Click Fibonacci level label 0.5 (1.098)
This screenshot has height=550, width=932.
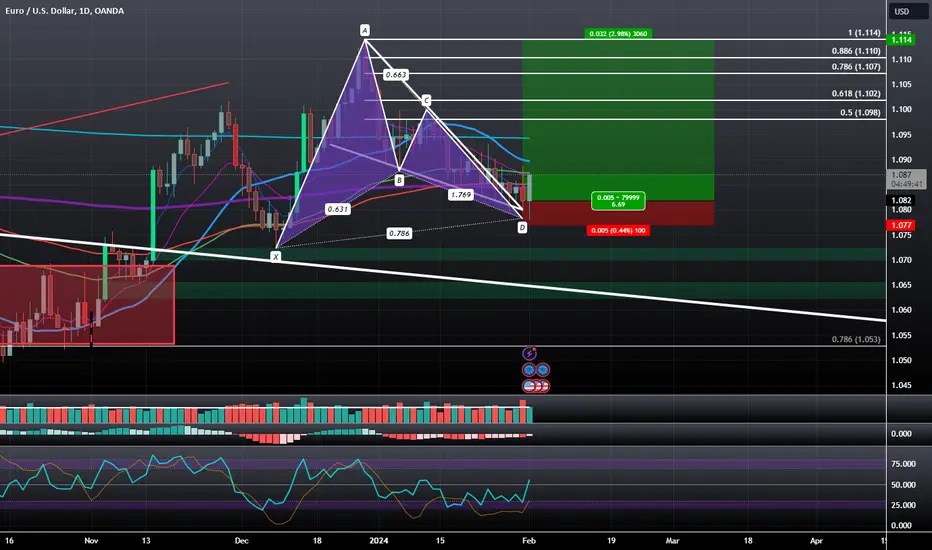point(860,112)
